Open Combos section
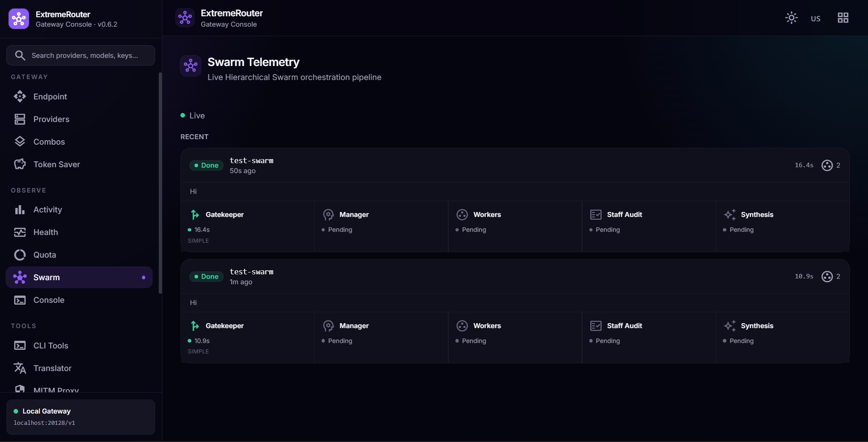This screenshot has height=442, width=868. click(x=79, y=141)
